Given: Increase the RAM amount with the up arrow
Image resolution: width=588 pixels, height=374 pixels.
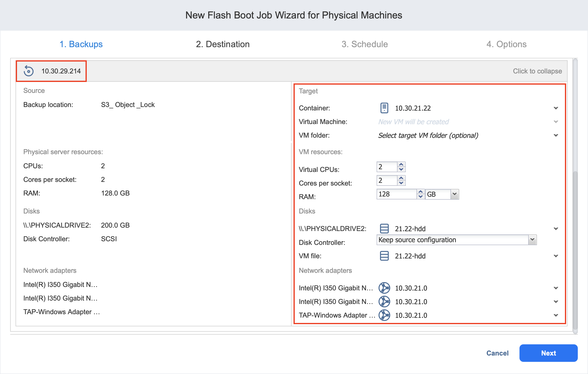Looking at the screenshot, I should tap(420, 192).
